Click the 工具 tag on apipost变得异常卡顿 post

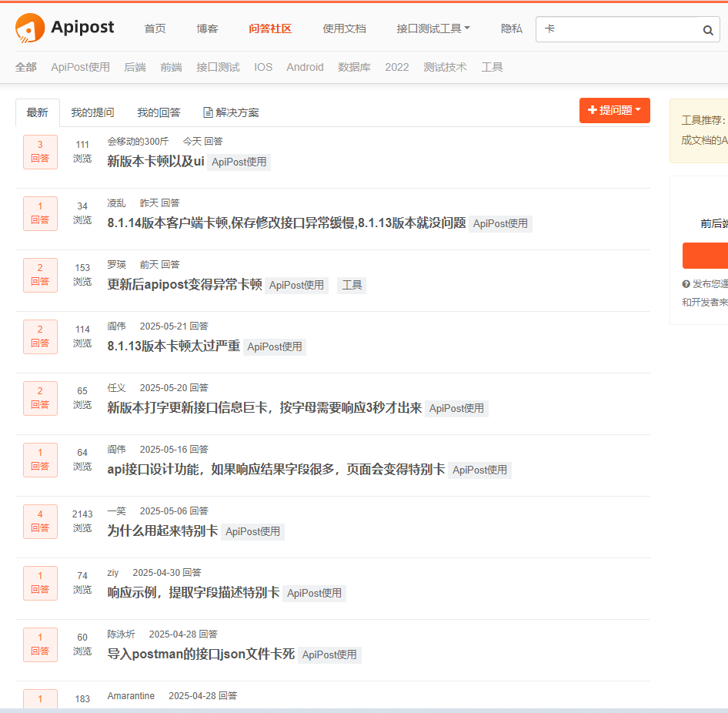tap(352, 285)
